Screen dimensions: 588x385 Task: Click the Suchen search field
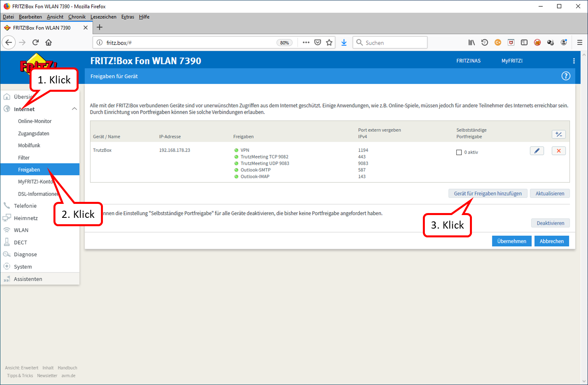390,42
